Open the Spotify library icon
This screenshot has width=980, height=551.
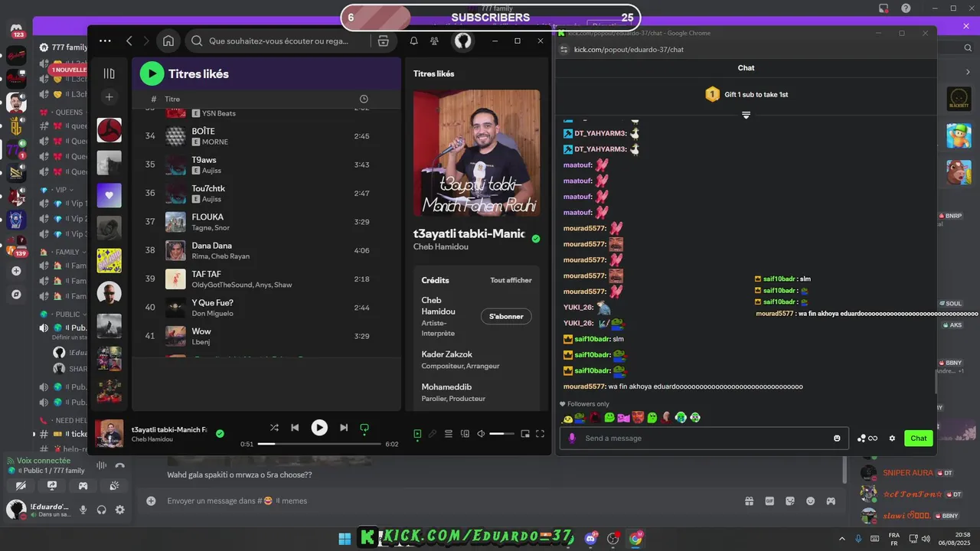pyautogui.click(x=109, y=73)
